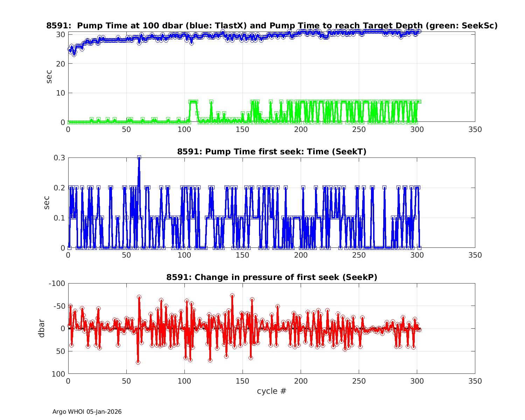Click the top plot title about Pump Time at 100 dbar

272,26
